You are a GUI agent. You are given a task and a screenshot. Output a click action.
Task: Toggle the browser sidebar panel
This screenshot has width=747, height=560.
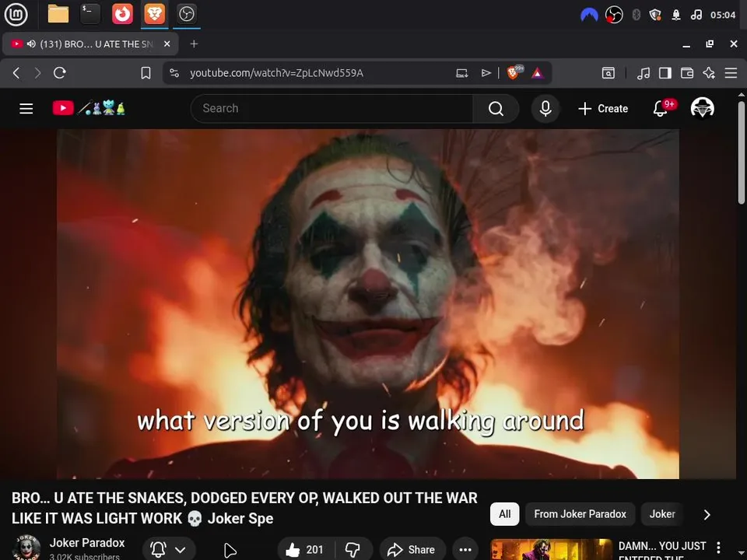(665, 73)
